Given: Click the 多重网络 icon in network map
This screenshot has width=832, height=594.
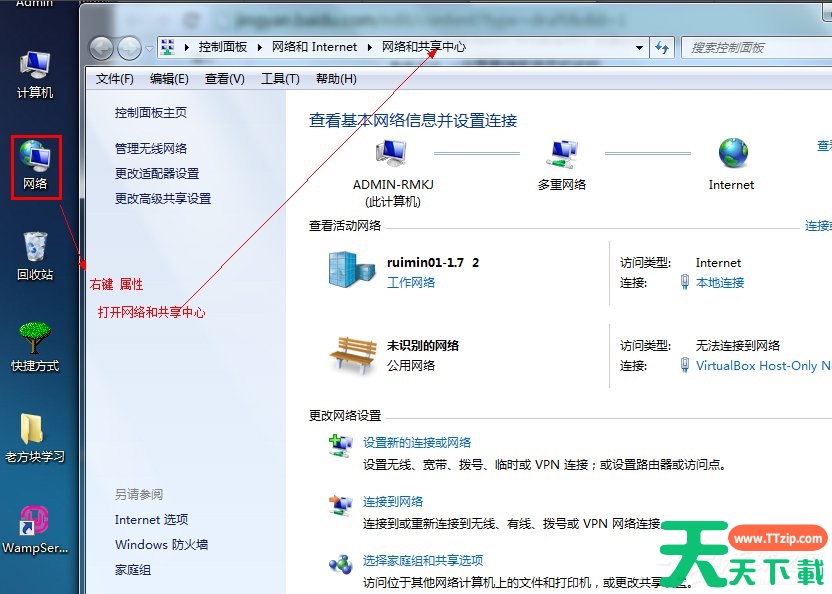Looking at the screenshot, I should coord(562,153).
